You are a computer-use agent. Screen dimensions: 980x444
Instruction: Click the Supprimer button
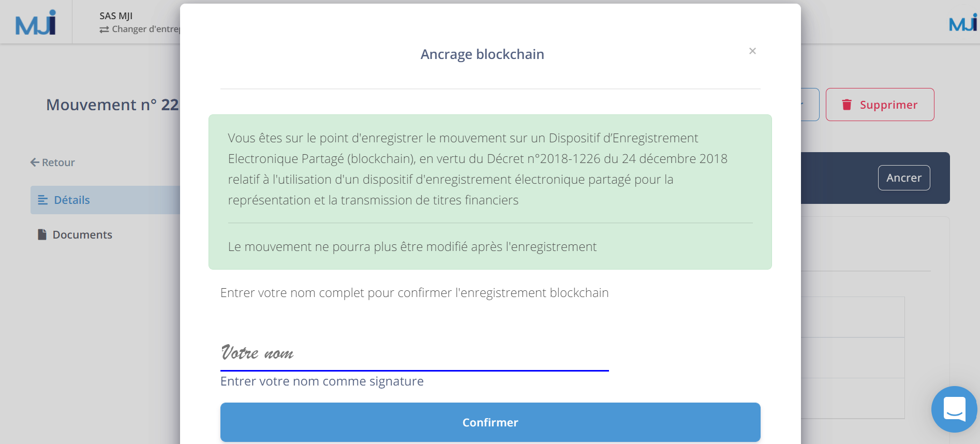(x=880, y=104)
